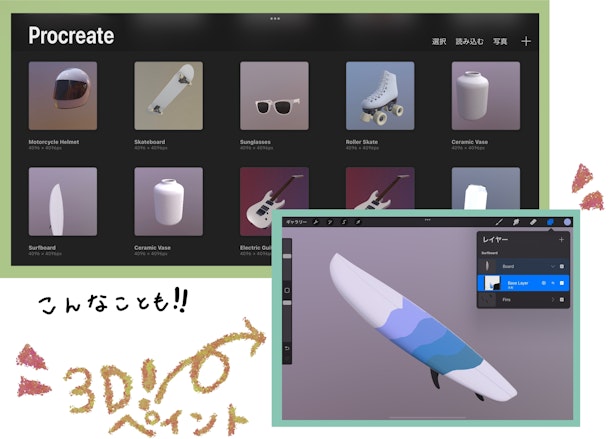Screen dimensions: 610x439
Task: Open the Adjustments magic wand menu
Action: coord(330,220)
